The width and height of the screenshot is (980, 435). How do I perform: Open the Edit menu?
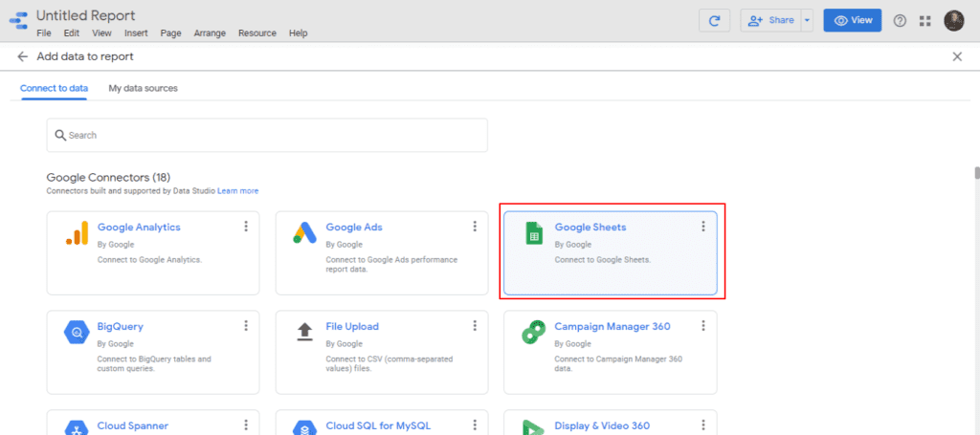71,33
